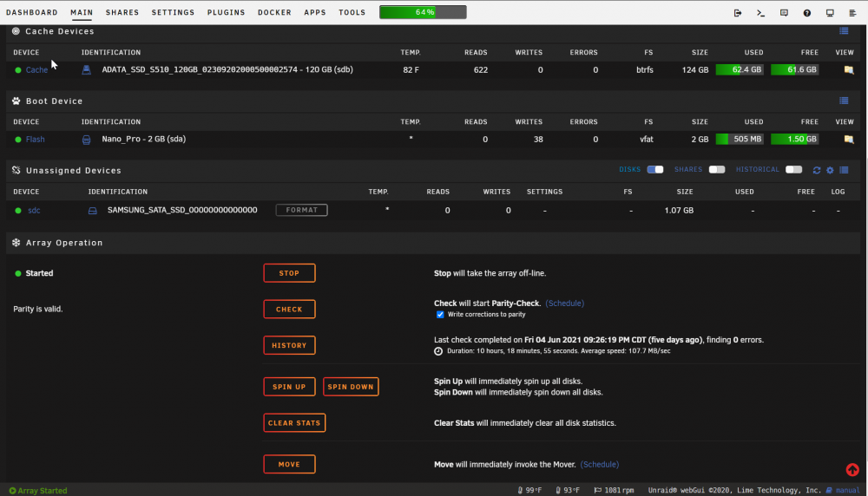Open the Mover Schedule link
The width and height of the screenshot is (868, 496).
click(600, 464)
